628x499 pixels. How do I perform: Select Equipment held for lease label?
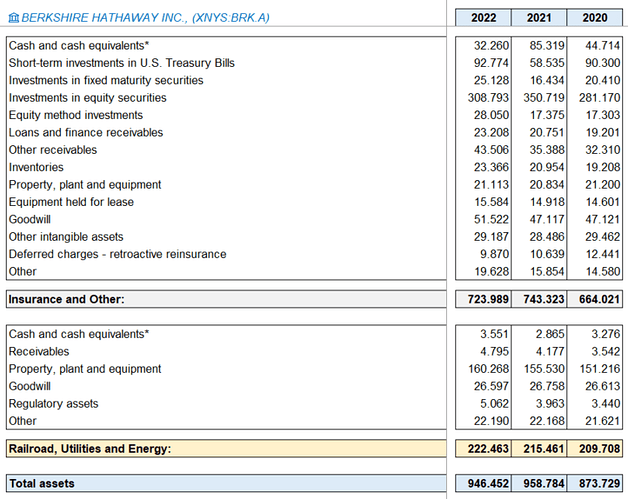pyautogui.click(x=71, y=202)
